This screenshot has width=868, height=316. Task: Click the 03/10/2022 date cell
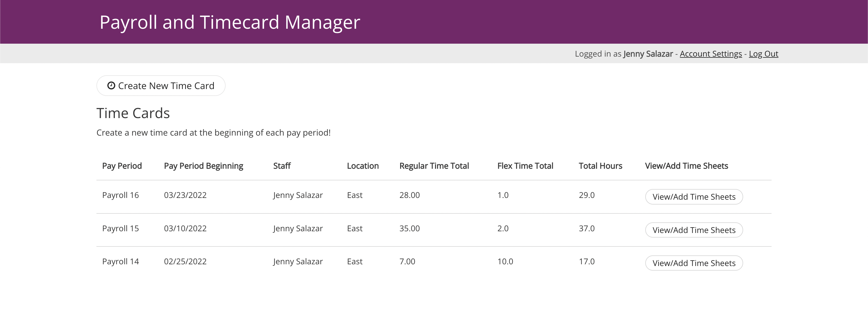pos(185,229)
